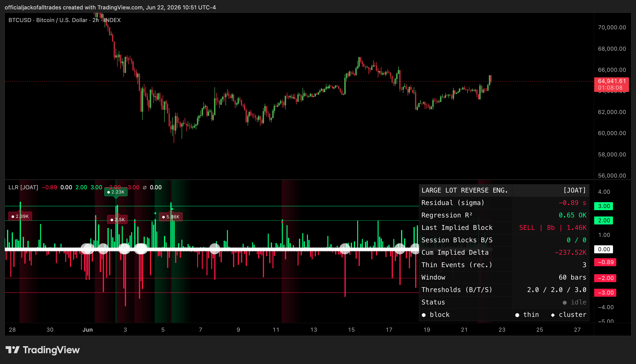Screen dimensions: 636x364
Task: Click the 2.23K green block marker label
Action: pyautogui.click(x=116, y=192)
